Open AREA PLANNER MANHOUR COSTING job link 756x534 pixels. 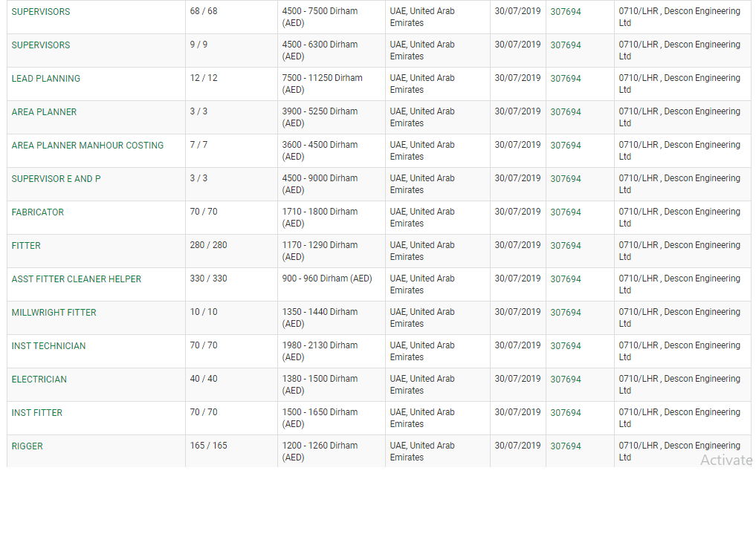pos(87,146)
